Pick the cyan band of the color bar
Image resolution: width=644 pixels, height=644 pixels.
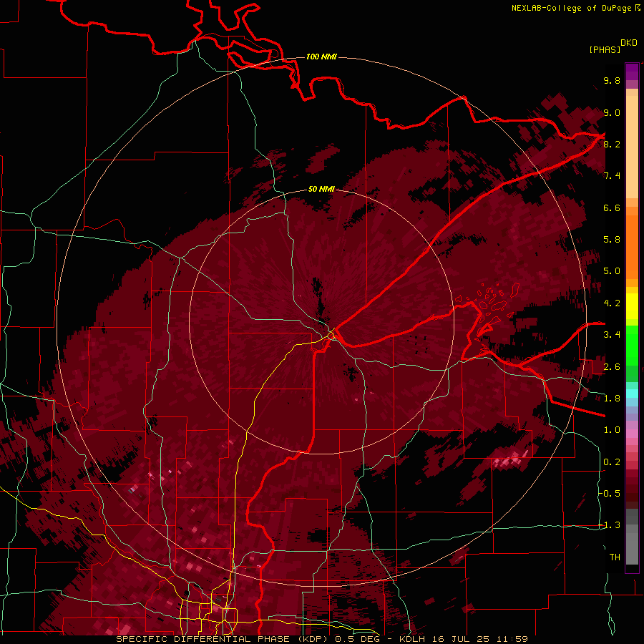[x=632, y=394]
